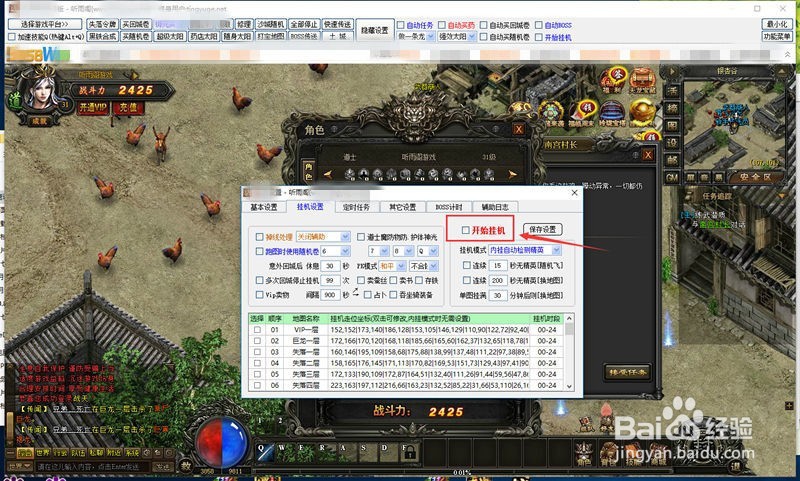Click the 保存设置 button
Image resolution: width=800 pixels, height=481 pixels.
pos(542,230)
